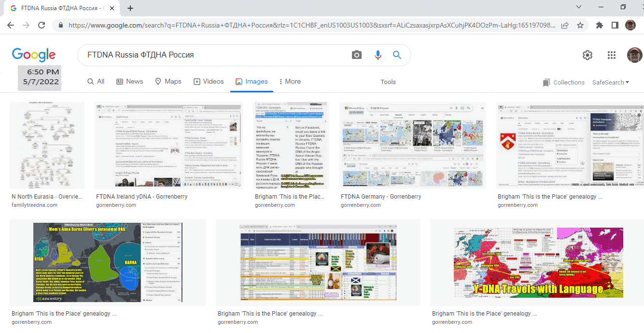
Task: Open the Chrome side panel
Action: (x=615, y=25)
